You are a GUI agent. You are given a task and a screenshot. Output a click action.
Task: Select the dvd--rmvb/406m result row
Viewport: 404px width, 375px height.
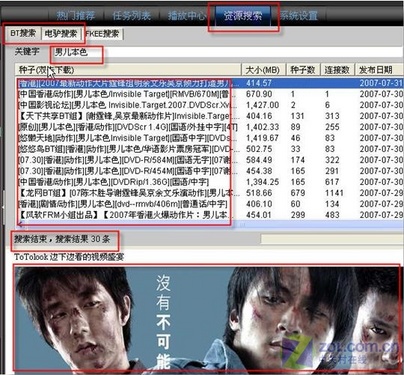(210, 204)
